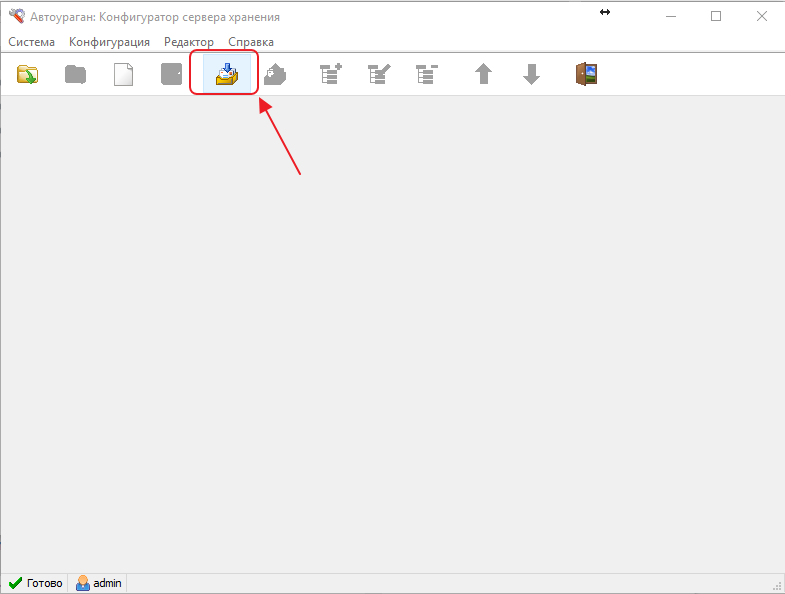The width and height of the screenshot is (785, 594).
Task: Click the gray square icon after blank document
Action: pos(172,75)
